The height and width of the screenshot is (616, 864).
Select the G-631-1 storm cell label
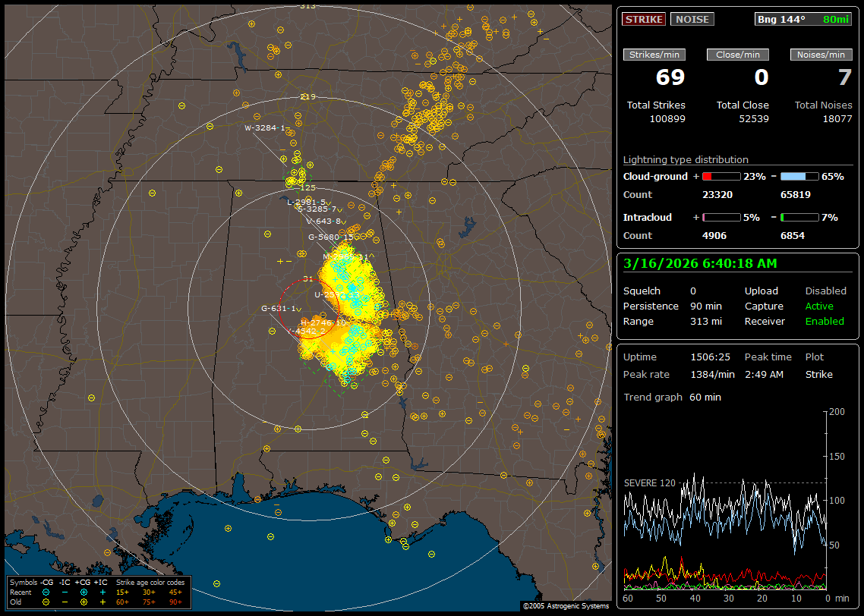pyautogui.click(x=279, y=308)
